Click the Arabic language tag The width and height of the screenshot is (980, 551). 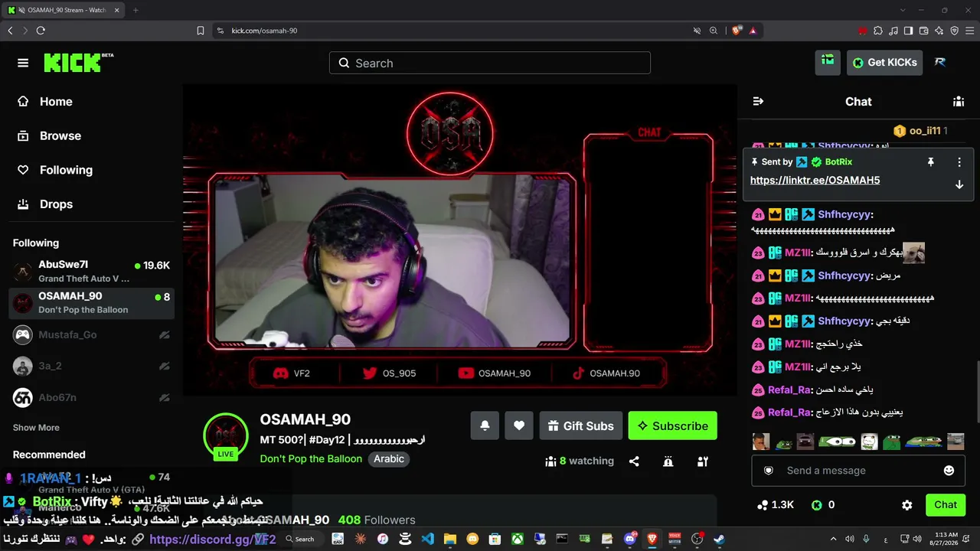(x=389, y=459)
